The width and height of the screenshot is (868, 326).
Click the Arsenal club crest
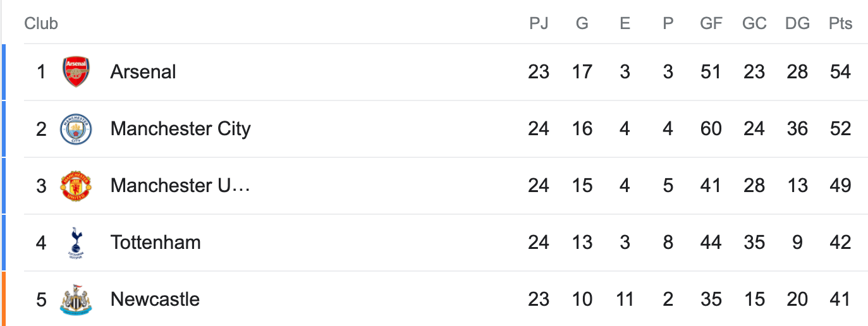click(x=76, y=72)
